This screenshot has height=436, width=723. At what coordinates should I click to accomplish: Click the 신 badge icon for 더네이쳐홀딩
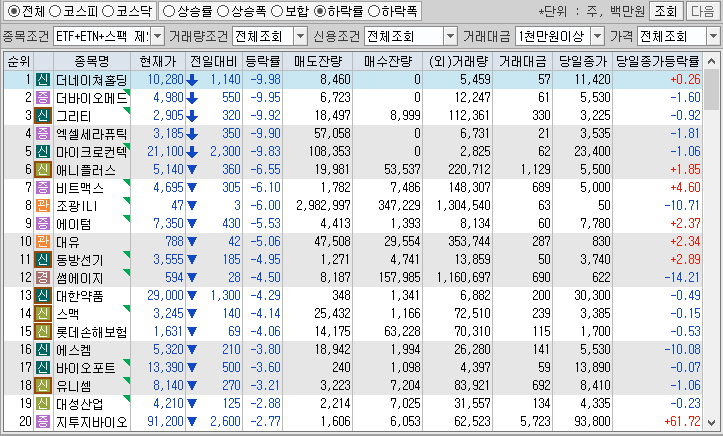point(43,80)
